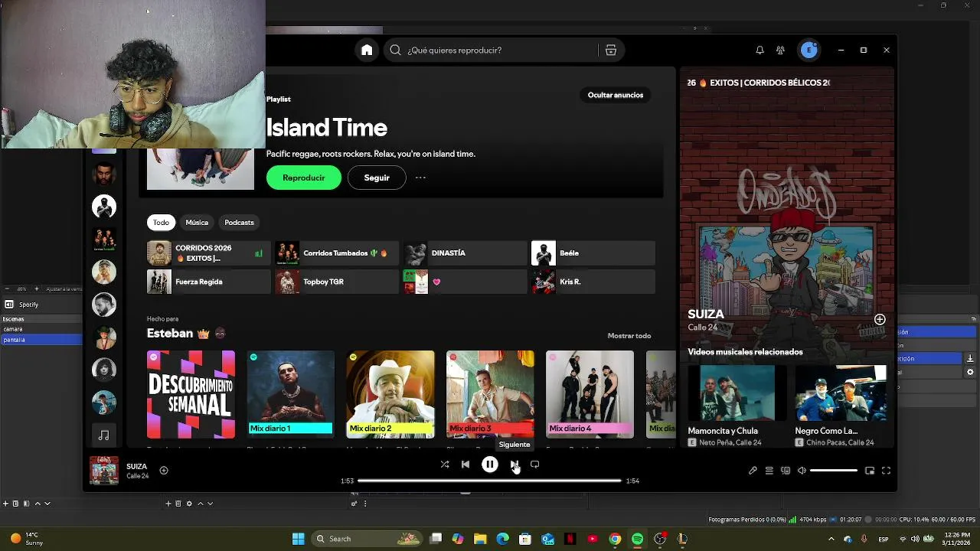Open 'Beéle' shortcut tile

point(593,253)
